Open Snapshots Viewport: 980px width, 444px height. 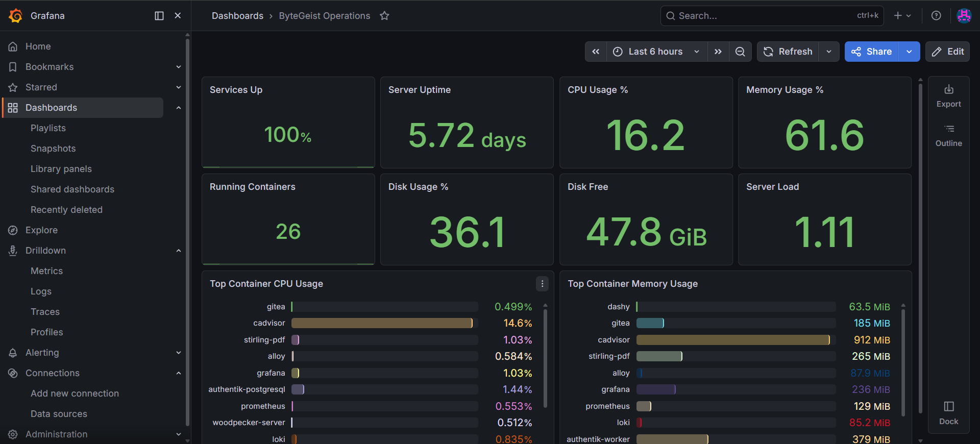53,149
